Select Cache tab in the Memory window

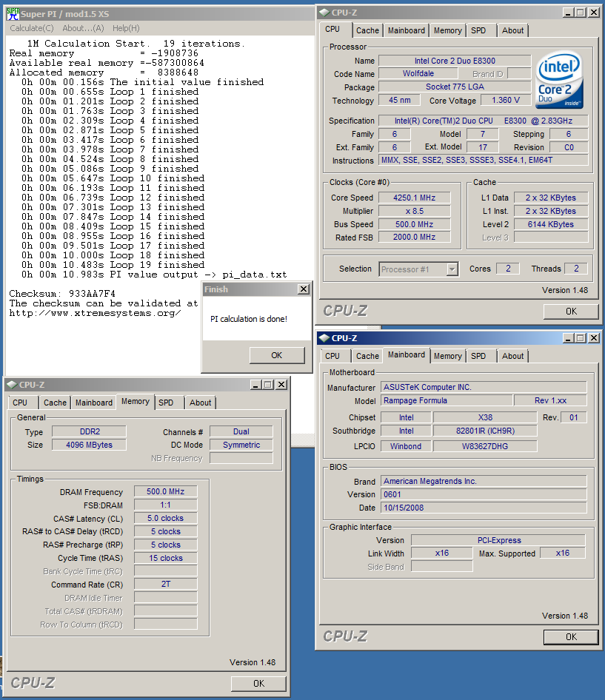(55, 403)
